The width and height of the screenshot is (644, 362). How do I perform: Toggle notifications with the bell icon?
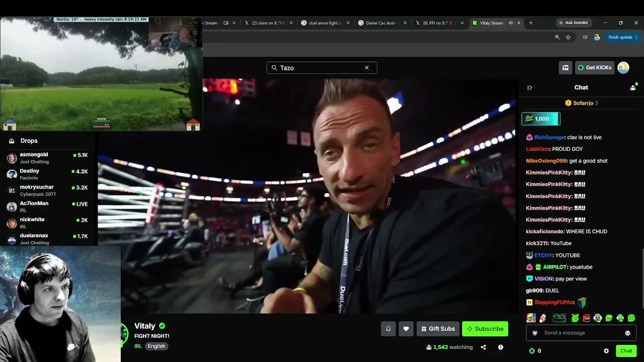click(388, 329)
